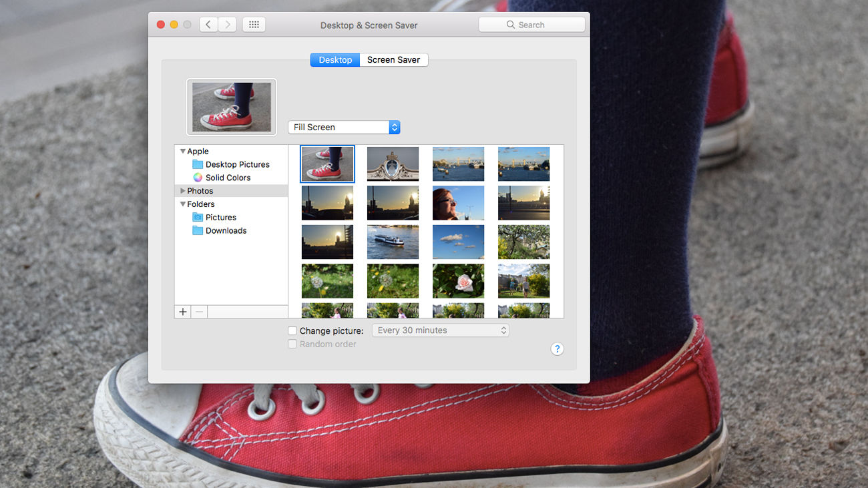This screenshot has height=488, width=868.
Task: Enable the Change picture checkbox
Action: click(292, 330)
